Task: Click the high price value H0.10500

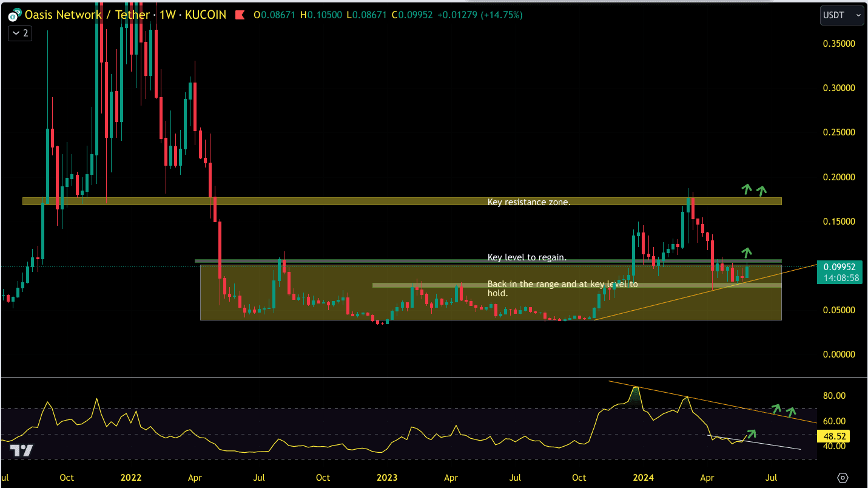Action: [321, 15]
